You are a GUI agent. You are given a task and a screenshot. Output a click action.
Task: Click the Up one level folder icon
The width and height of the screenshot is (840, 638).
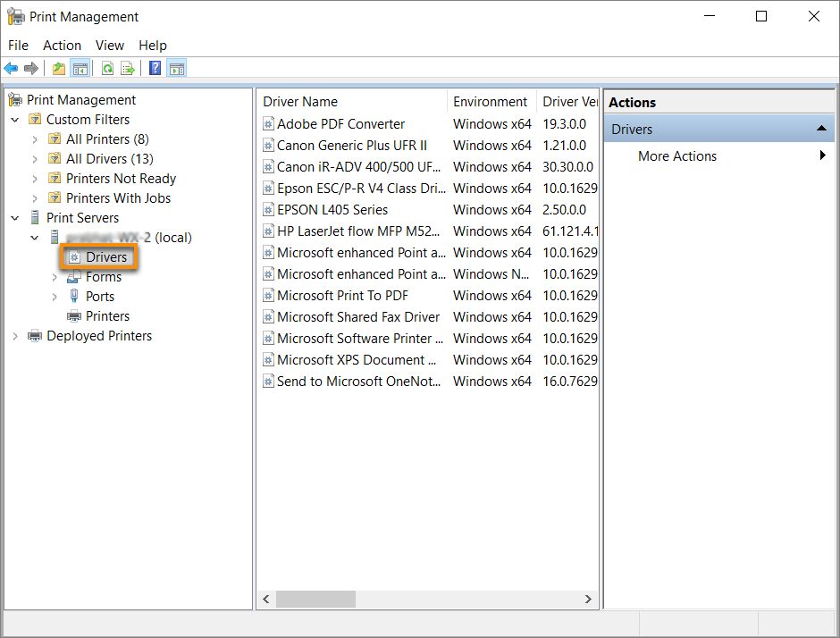click(57, 68)
